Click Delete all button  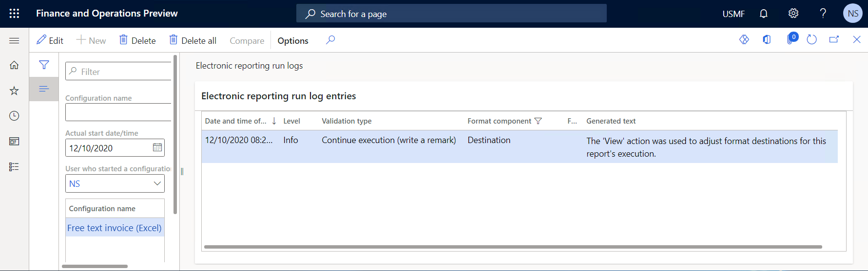point(193,40)
